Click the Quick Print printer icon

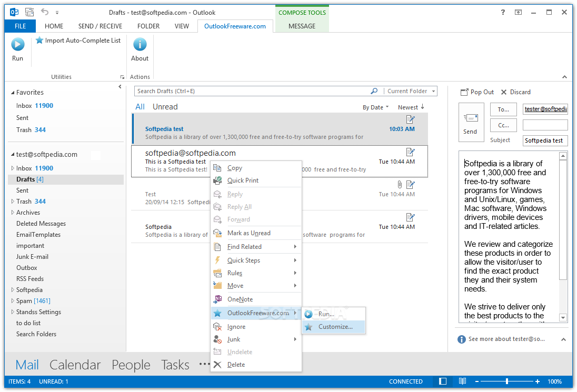tap(217, 180)
